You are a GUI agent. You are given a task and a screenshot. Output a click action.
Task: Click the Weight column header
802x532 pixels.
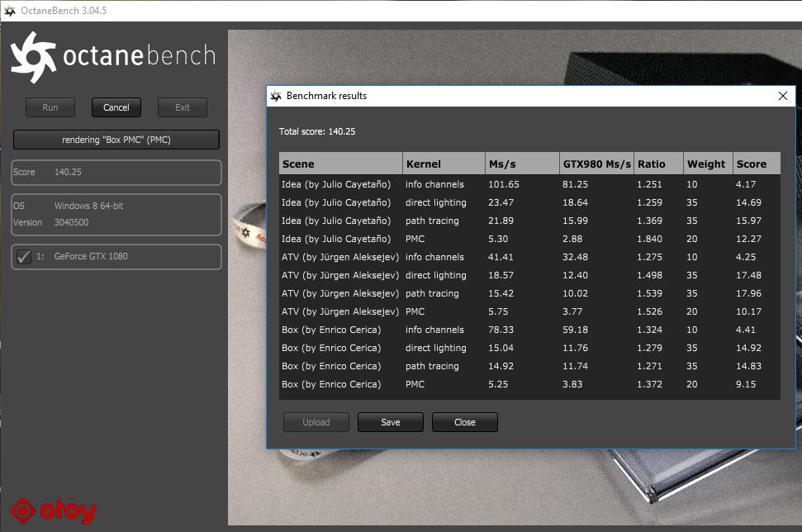point(709,164)
